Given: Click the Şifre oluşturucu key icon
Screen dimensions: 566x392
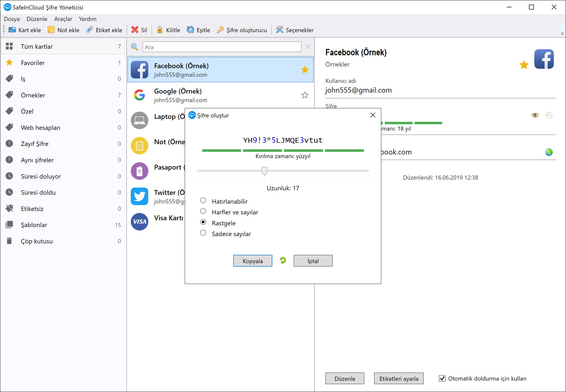Looking at the screenshot, I should click(220, 30).
